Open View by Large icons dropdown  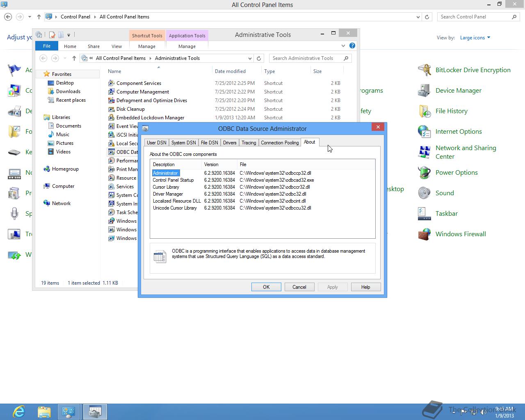[x=475, y=38]
